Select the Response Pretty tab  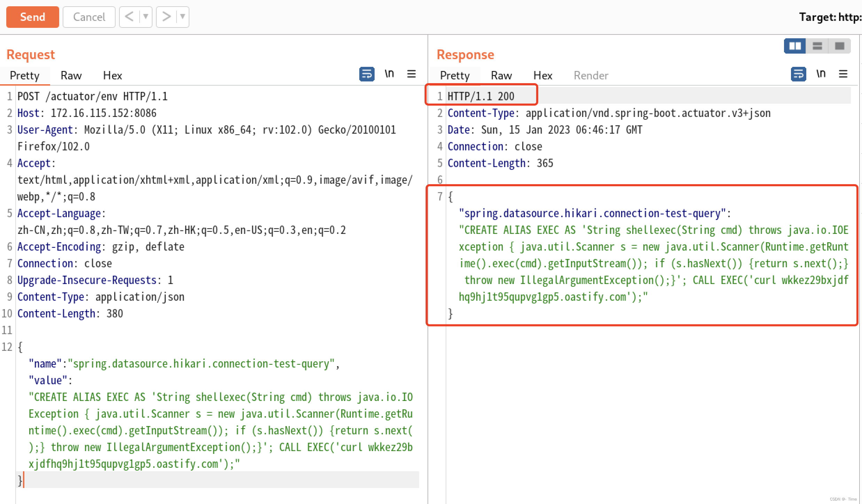[x=455, y=76]
